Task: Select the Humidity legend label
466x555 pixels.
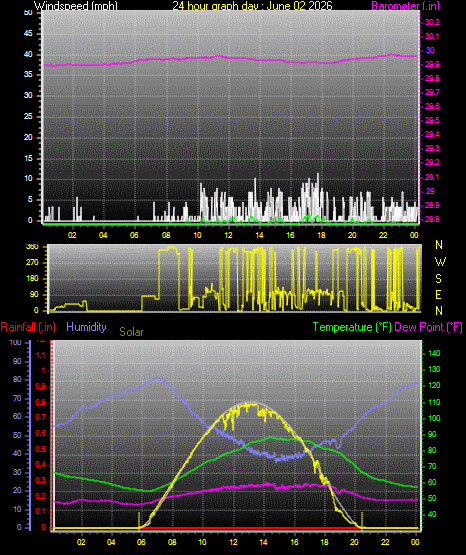Action: click(x=86, y=327)
